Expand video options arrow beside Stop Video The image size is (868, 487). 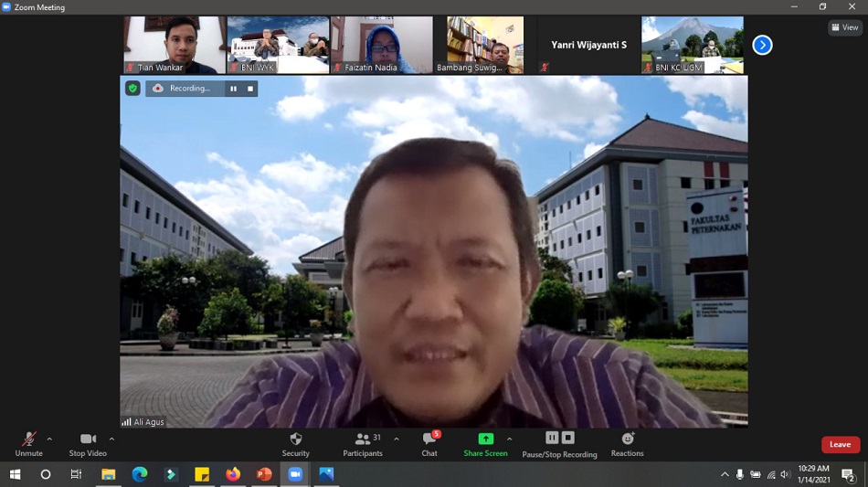(111, 439)
